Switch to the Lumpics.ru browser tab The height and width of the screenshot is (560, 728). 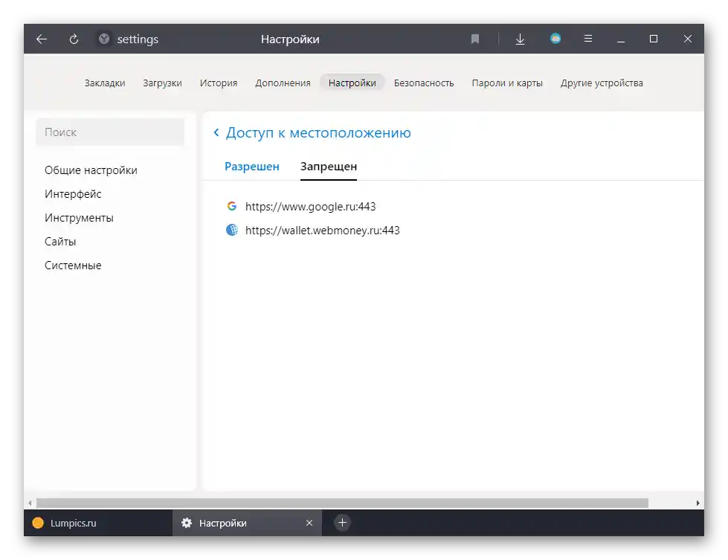[98, 523]
